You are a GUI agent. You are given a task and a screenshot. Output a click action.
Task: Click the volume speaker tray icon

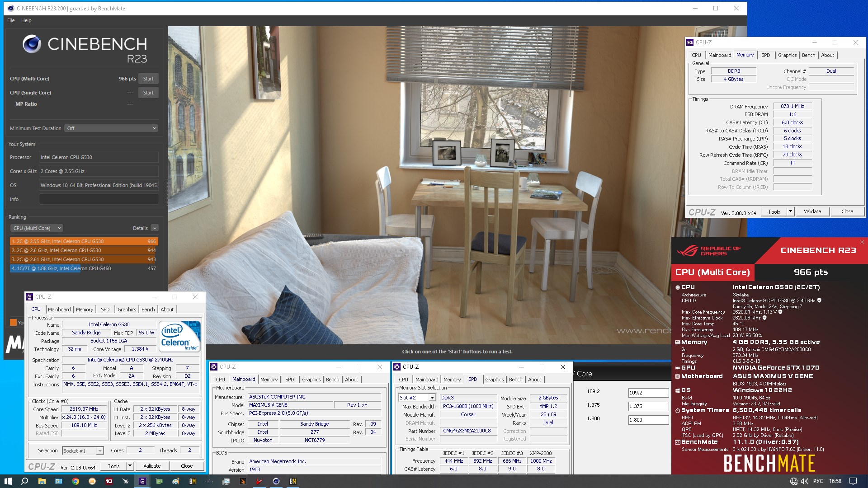(804, 481)
